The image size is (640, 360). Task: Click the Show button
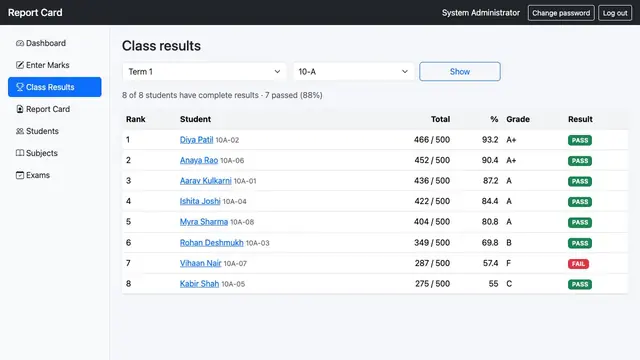[x=460, y=71]
